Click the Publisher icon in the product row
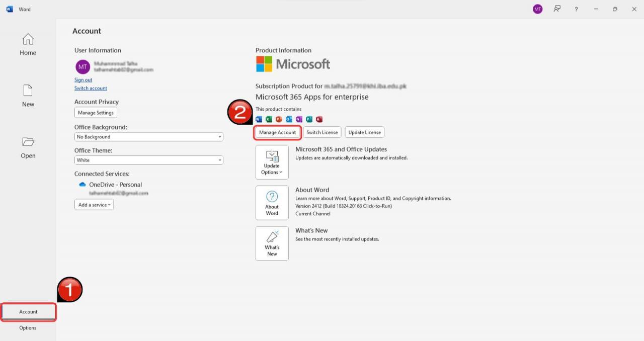This screenshot has width=644, height=341. point(309,119)
